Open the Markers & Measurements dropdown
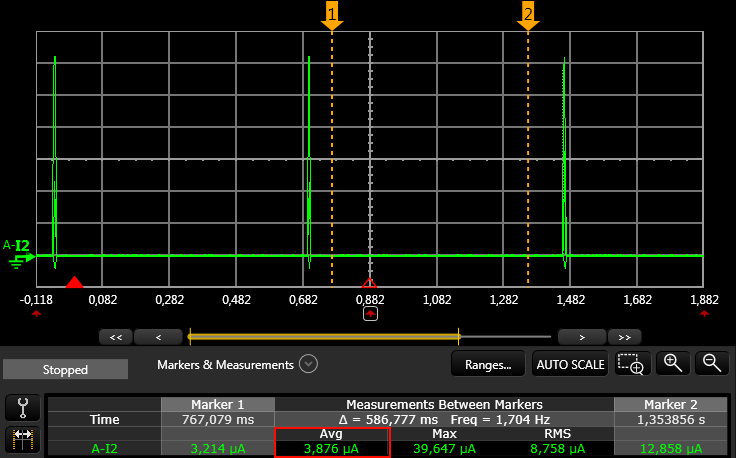736x458 pixels. point(308,364)
